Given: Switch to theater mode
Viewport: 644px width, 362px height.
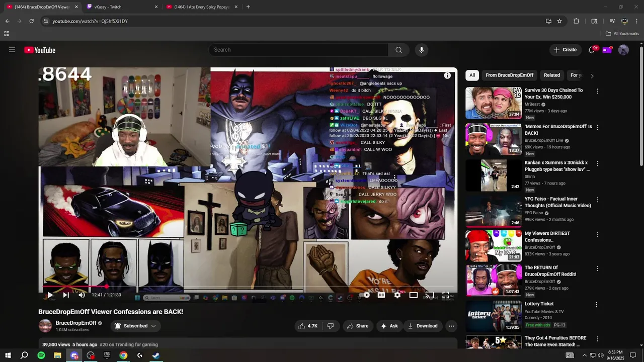Looking at the screenshot, I should (414, 295).
